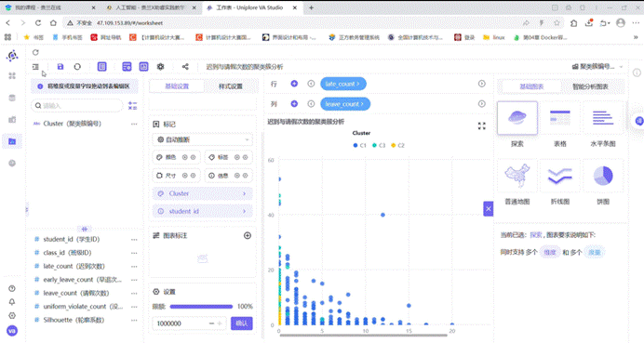Expand the student_id mark field chevron

point(245,211)
